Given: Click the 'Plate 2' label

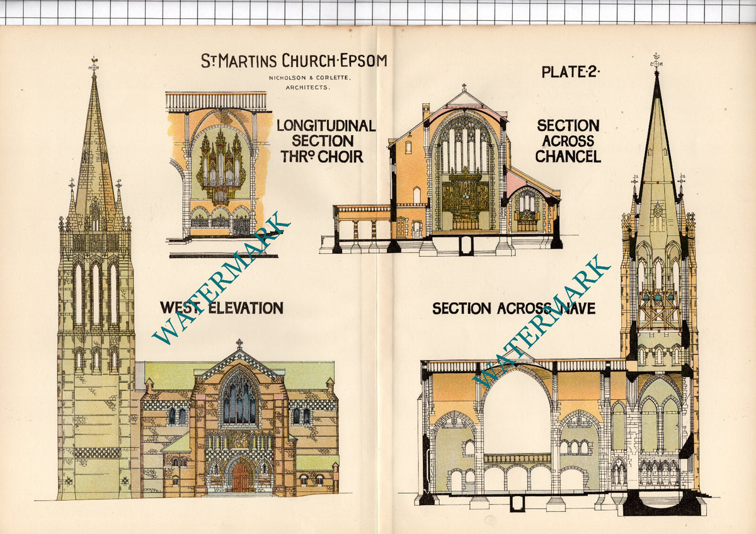Looking at the screenshot, I should coord(571,72).
